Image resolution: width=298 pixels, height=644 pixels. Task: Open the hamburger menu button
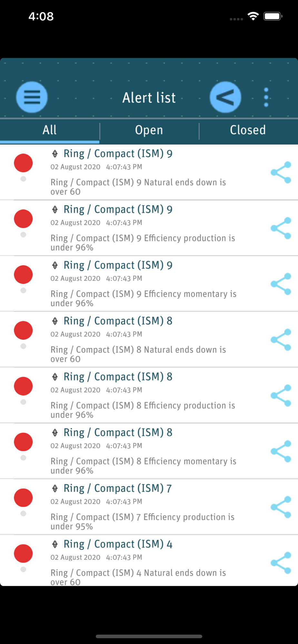[32, 97]
